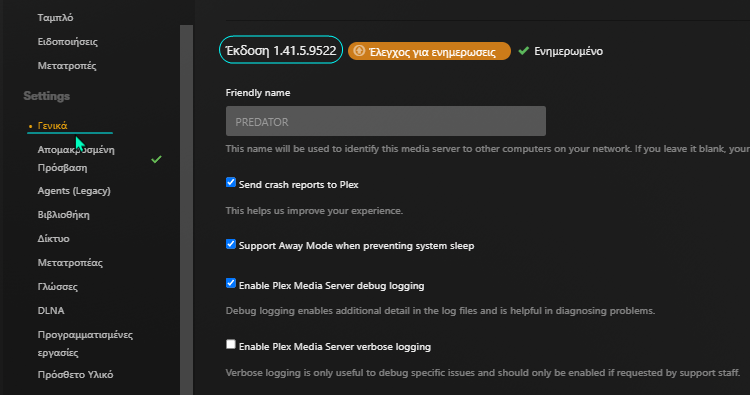Disable Send crash reports to Plex checkbox
This screenshot has height=395, width=750.
point(231,183)
